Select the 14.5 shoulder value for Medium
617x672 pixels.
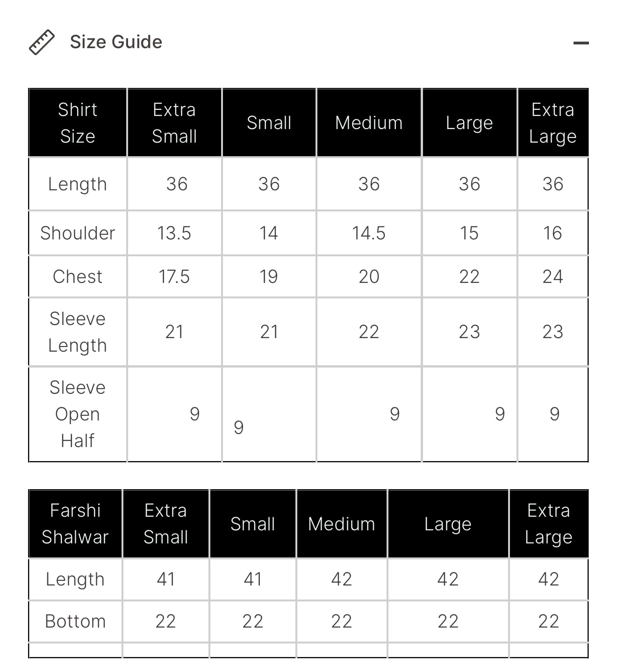tap(369, 233)
